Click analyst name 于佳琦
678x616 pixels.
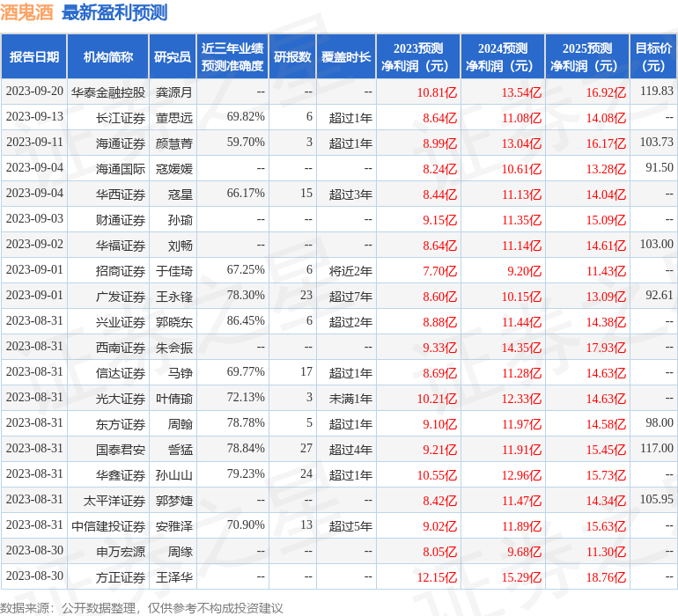click(x=174, y=270)
